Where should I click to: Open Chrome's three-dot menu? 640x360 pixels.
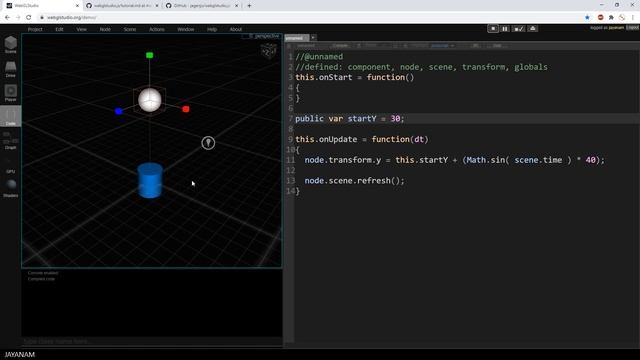coord(633,18)
